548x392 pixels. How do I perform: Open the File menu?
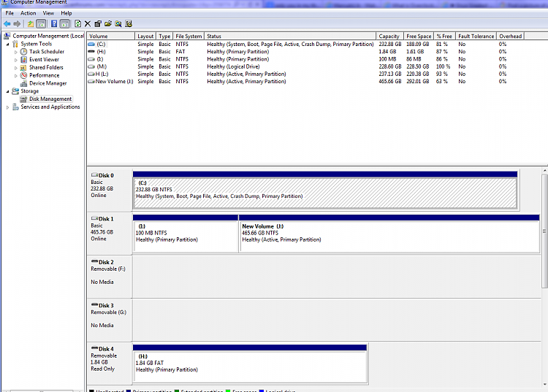[9, 13]
